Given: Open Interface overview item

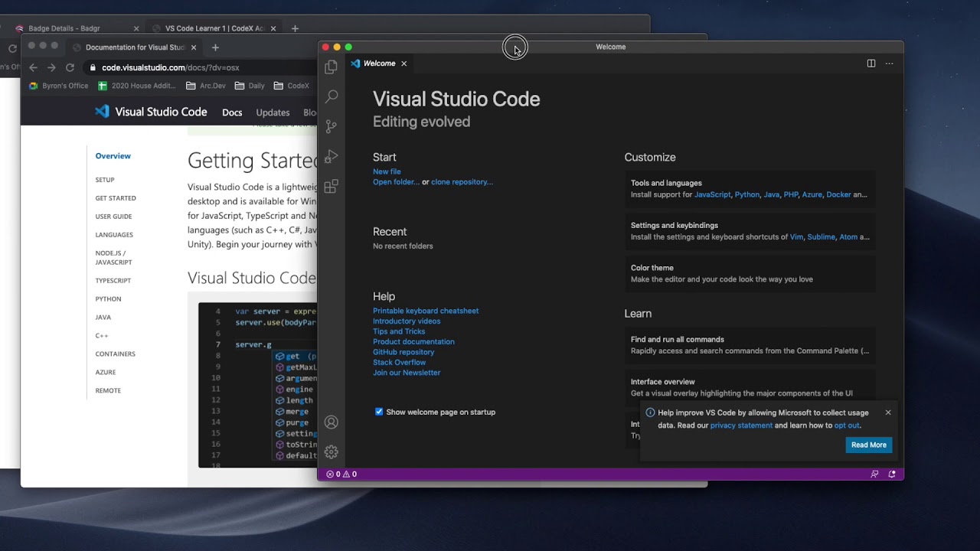Looking at the screenshot, I should [750, 387].
